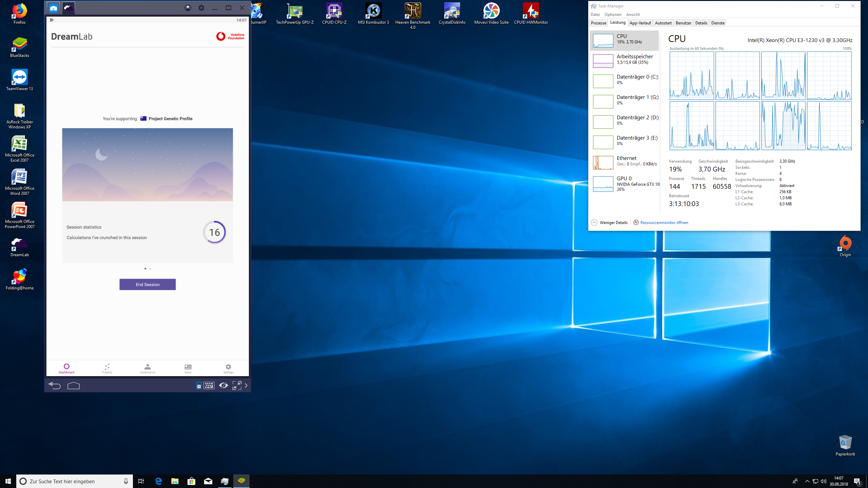
Task: Click the Windows search text box
Action: (x=75, y=481)
